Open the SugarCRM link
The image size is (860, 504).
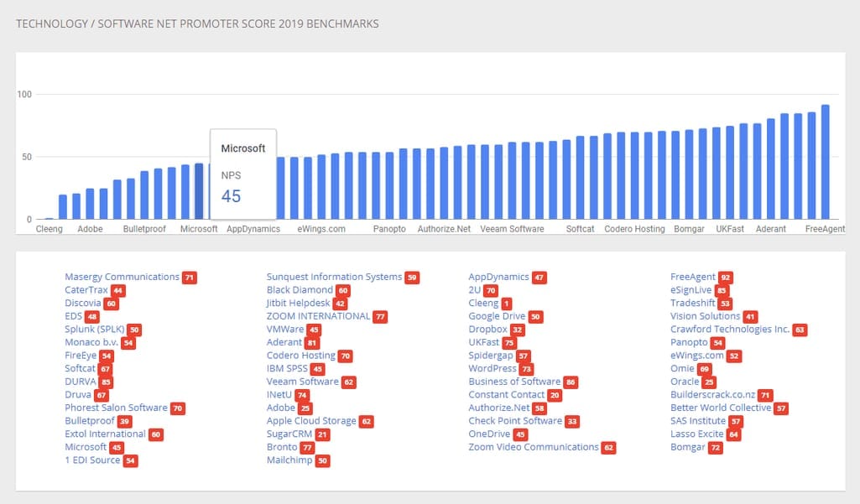point(289,434)
